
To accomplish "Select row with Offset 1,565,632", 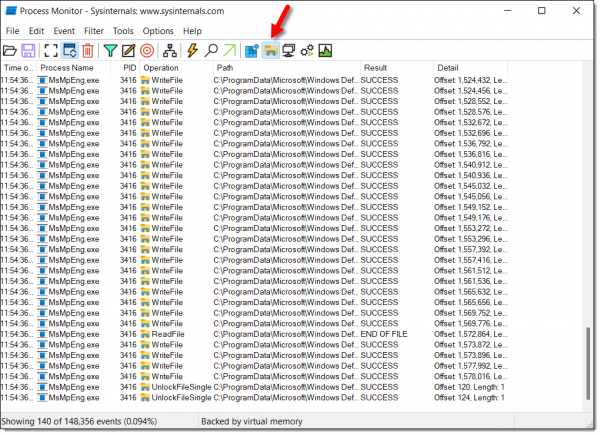I will point(254,292).
